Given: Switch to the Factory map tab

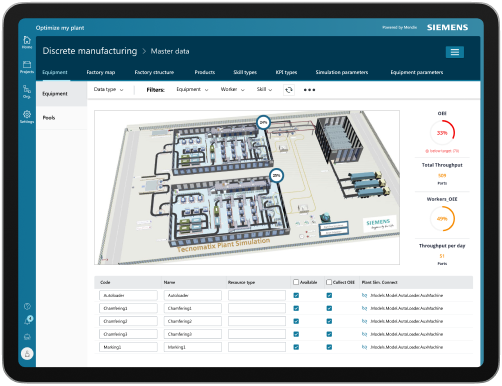Looking at the screenshot, I should (101, 72).
